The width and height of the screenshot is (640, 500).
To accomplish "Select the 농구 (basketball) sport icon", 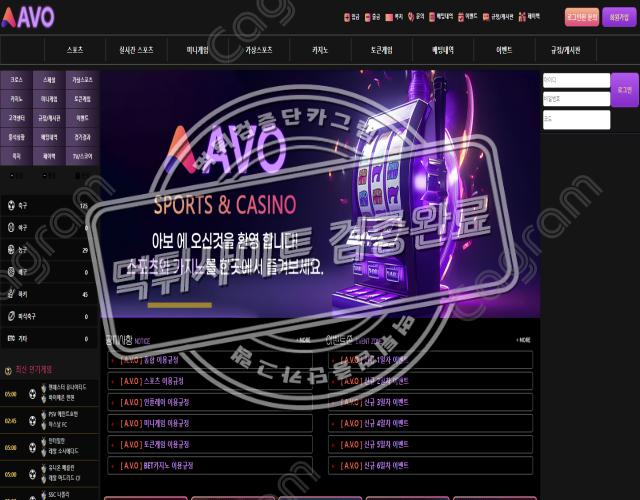I will 10,250.
